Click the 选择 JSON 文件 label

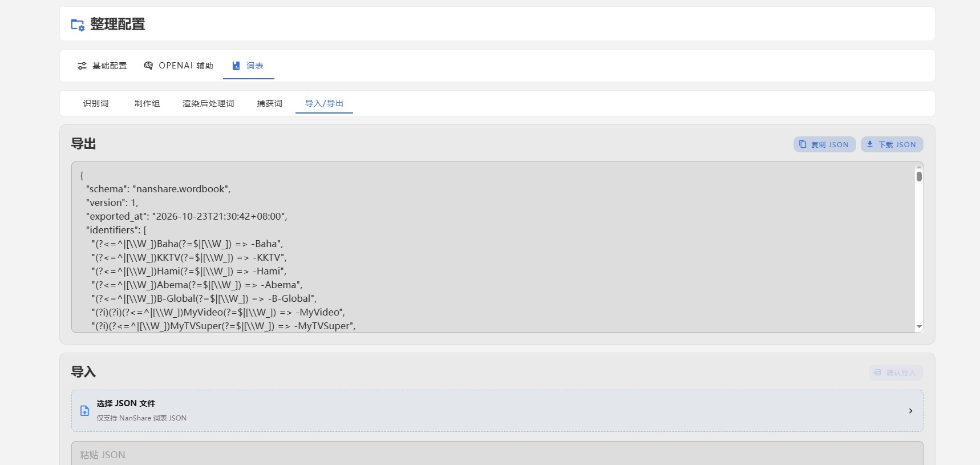(x=125, y=403)
